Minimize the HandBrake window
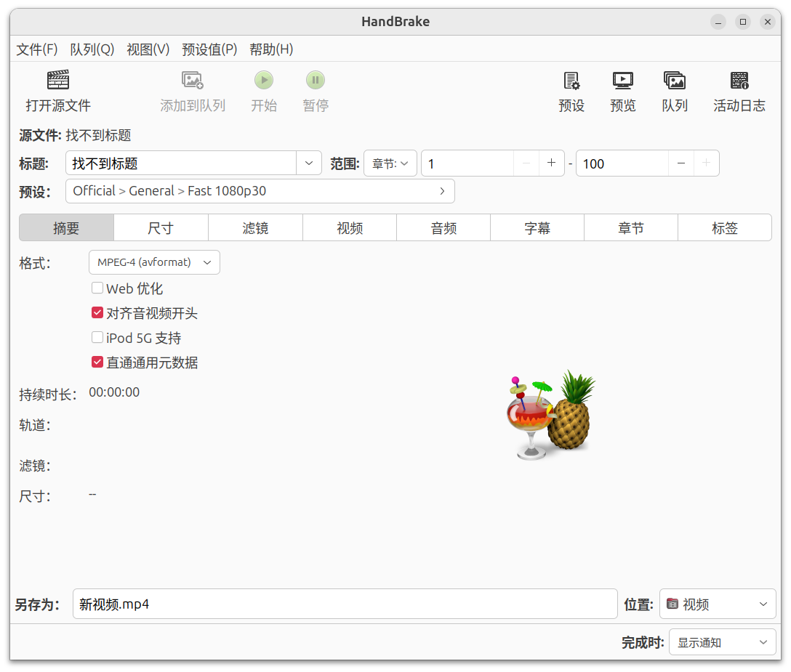Screen dimensions: 791x672 (x=718, y=22)
